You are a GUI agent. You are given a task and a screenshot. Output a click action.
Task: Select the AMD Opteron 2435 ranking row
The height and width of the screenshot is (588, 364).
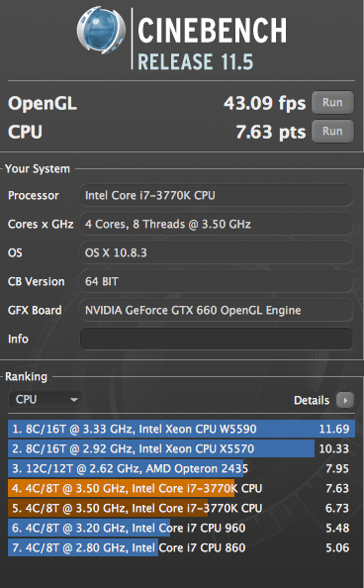point(181,469)
